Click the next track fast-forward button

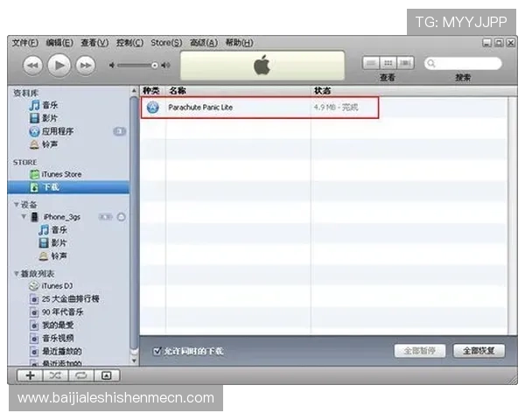pyautogui.click(x=86, y=66)
